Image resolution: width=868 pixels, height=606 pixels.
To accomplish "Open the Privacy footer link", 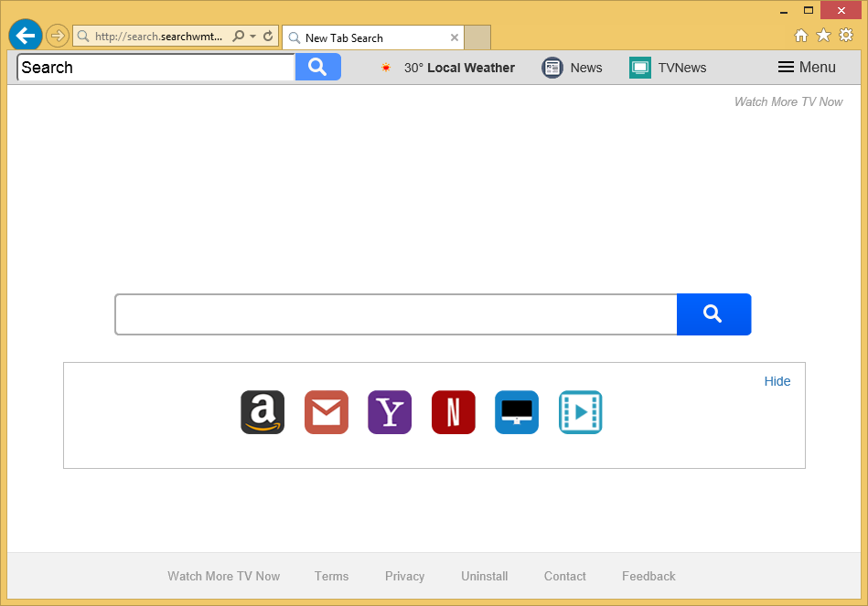I will [x=404, y=576].
